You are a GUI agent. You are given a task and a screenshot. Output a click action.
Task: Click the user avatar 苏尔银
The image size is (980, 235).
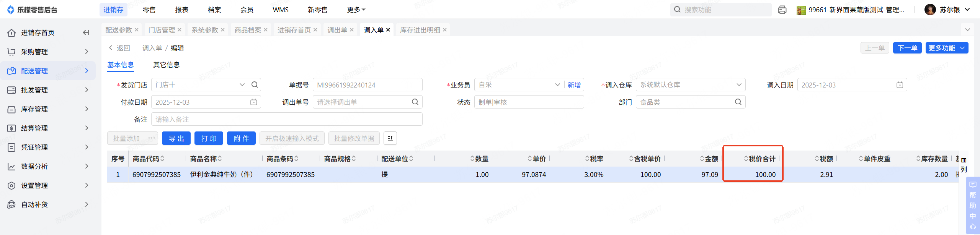tap(929, 10)
